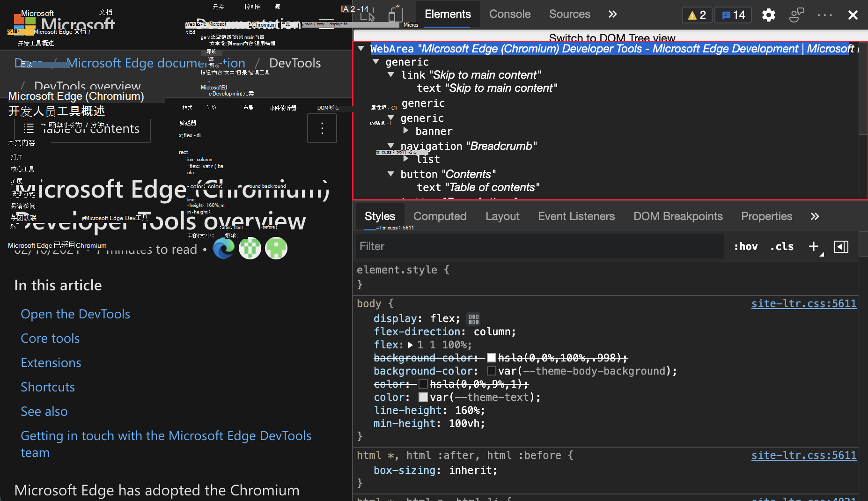Image resolution: width=868 pixels, height=501 pixels.
Task: Expand the flex shorthand triangle
Action: 410,345
